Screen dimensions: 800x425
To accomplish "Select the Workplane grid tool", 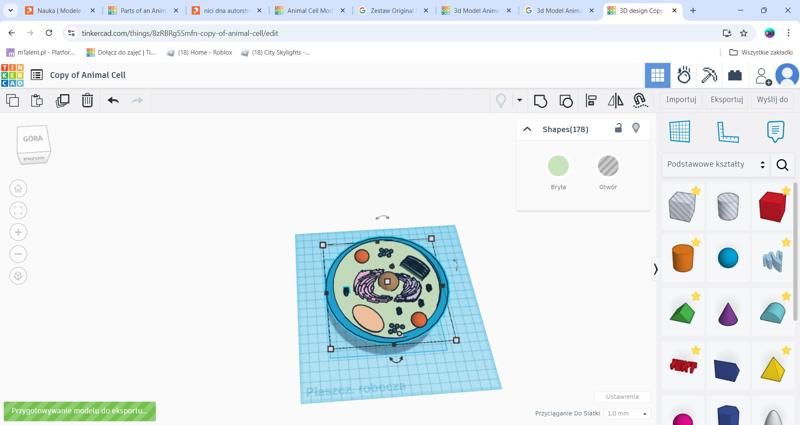I will pyautogui.click(x=680, y=132).
